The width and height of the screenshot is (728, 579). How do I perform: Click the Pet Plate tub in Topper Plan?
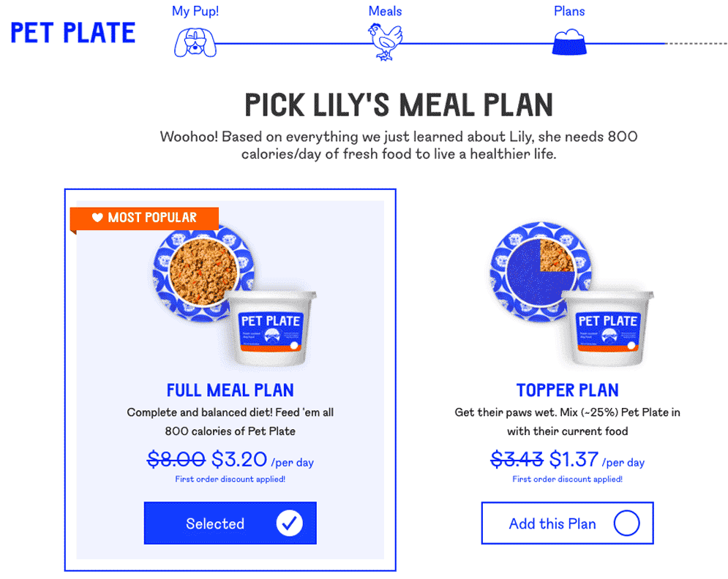607,328
